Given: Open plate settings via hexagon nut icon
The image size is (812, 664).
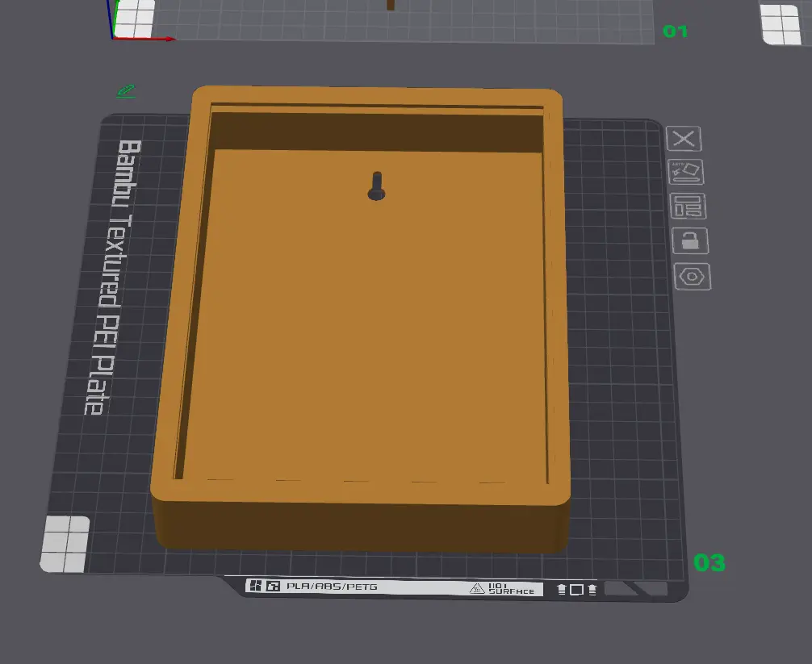Looking at the screenshot, I should [x=692, y=277].
